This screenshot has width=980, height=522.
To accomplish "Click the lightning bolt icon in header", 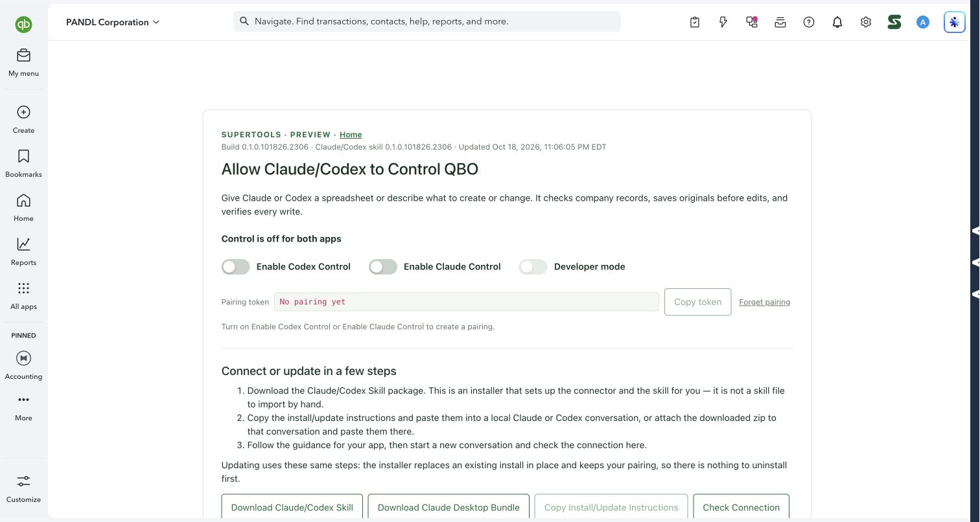I will coord(723,22).
